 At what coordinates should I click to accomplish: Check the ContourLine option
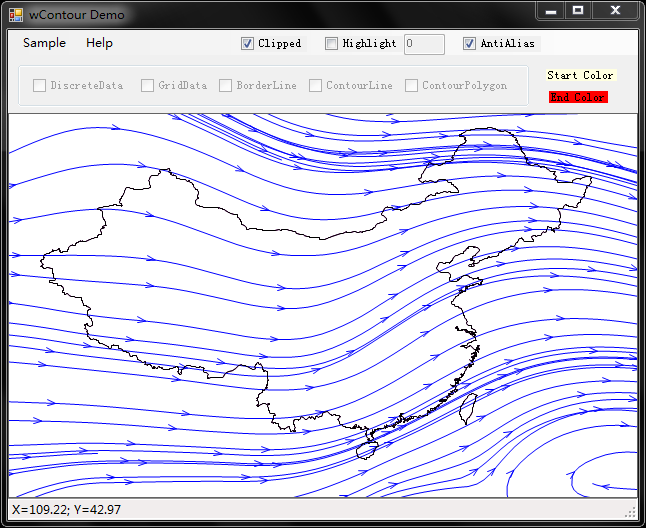click(316, 86)
